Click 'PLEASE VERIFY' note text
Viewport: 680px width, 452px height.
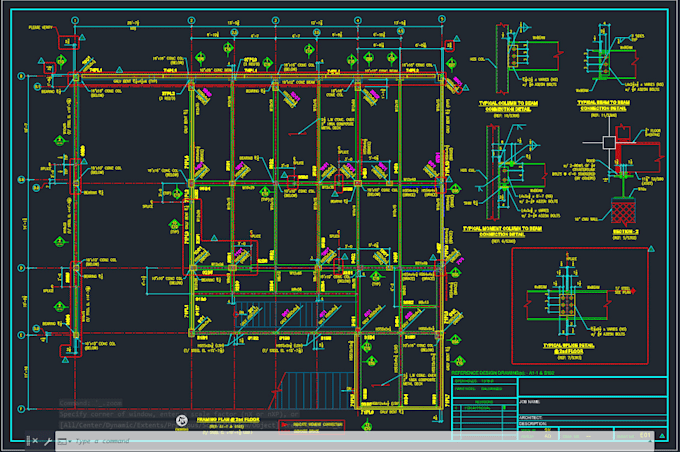click(x=40, y=27)
